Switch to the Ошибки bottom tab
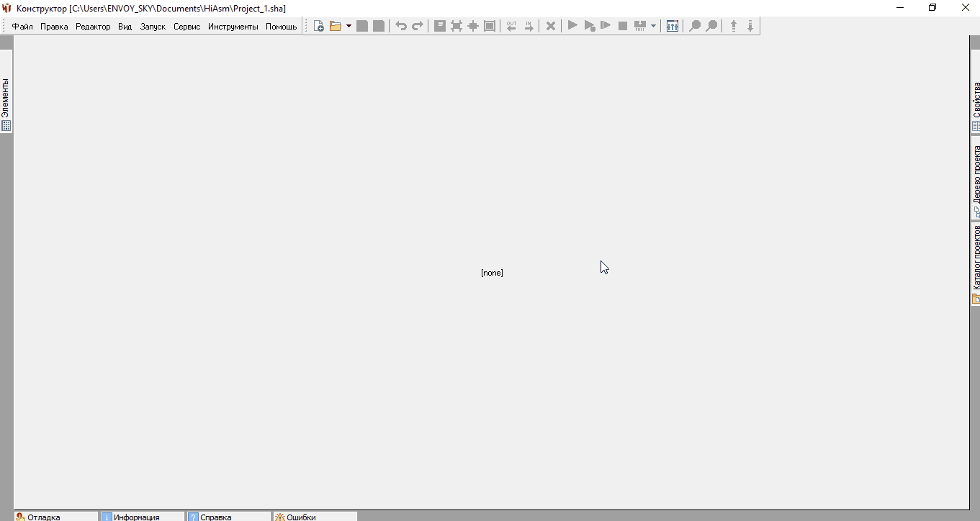The width and height of the screenshot is (980, 521). point(315,517)
